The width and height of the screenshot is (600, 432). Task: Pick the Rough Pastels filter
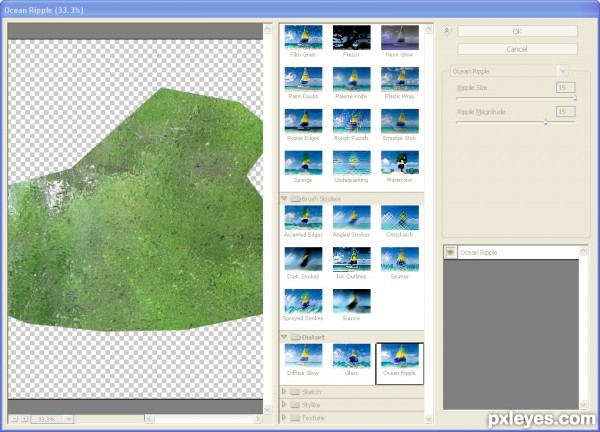point(351,121)
